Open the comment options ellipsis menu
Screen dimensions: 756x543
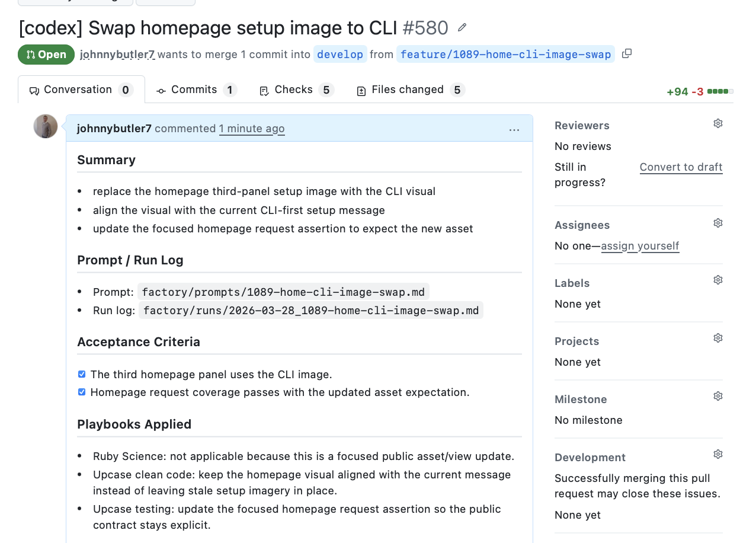pos(514,129)
